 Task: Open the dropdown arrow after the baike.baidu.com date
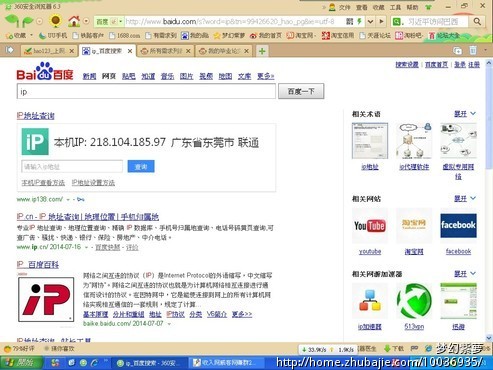[x=169, y=324]
